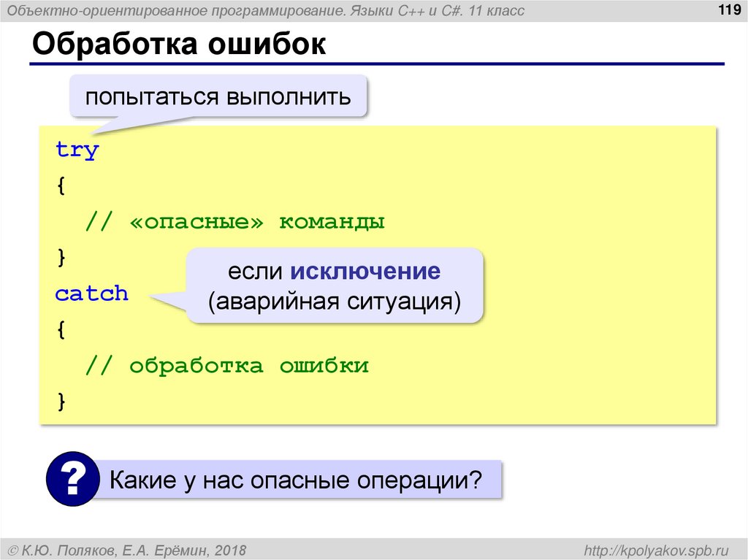The width and height of the screenshot is (748, 560).
Task: Click the comment '// «опасные» команды'
Action: (235, 222)
